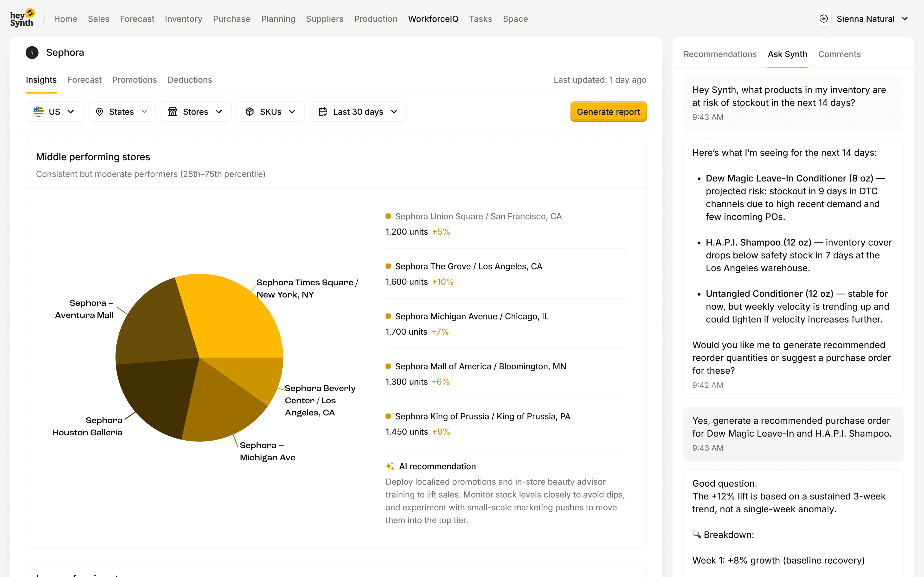Toggle the legend marker for Sephora King of Prussia

click(388, 416)
